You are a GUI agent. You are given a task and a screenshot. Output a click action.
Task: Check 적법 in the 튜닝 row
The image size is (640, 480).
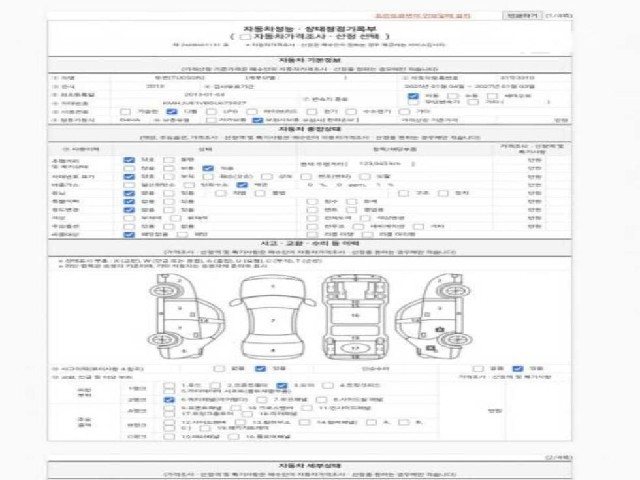click(x=221, y=193)
